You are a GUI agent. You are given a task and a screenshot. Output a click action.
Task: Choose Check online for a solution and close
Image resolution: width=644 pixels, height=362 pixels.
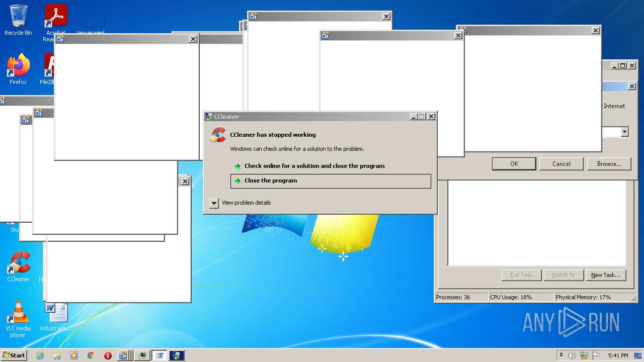314,166
